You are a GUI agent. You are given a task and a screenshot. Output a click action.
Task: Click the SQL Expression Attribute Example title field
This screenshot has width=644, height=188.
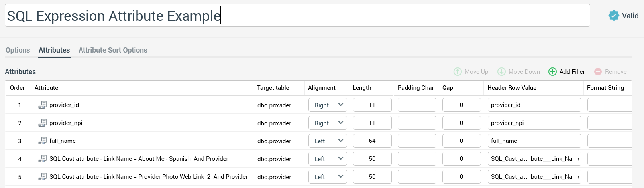click(297, 16)
